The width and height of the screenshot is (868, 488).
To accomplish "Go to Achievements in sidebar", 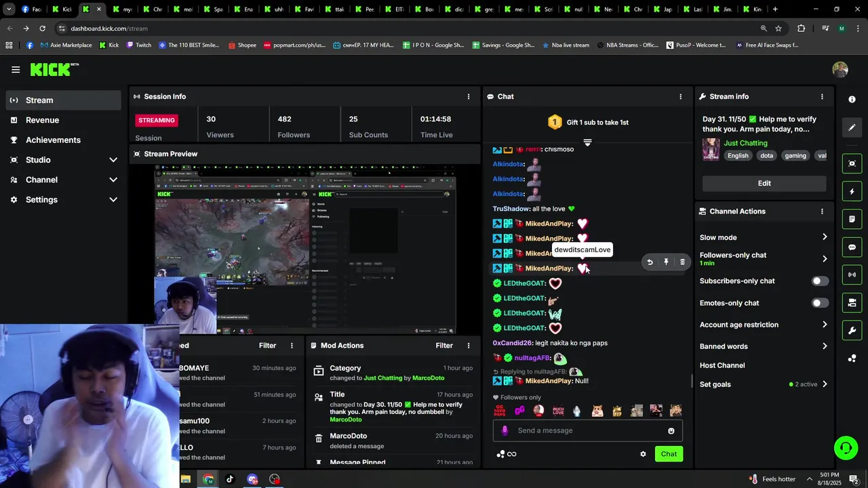I will tap(64, 140).
